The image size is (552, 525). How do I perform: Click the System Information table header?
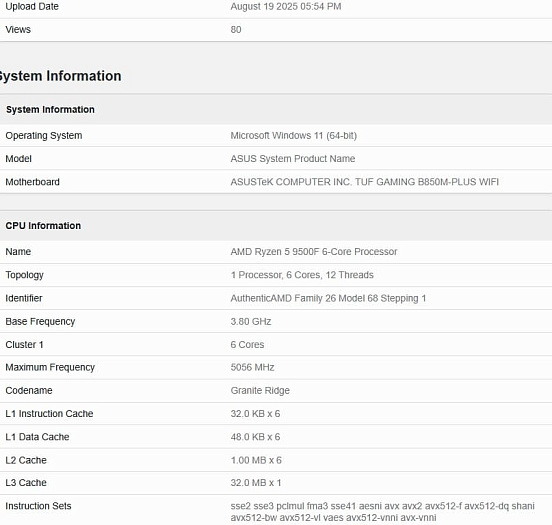coord(50,110)
